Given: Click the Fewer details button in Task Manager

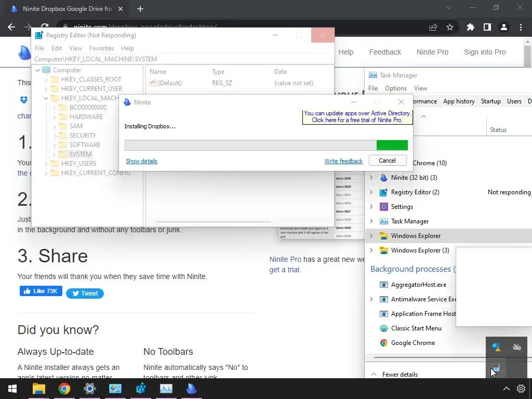Looking at the screenshot, I should click(395, 374).
